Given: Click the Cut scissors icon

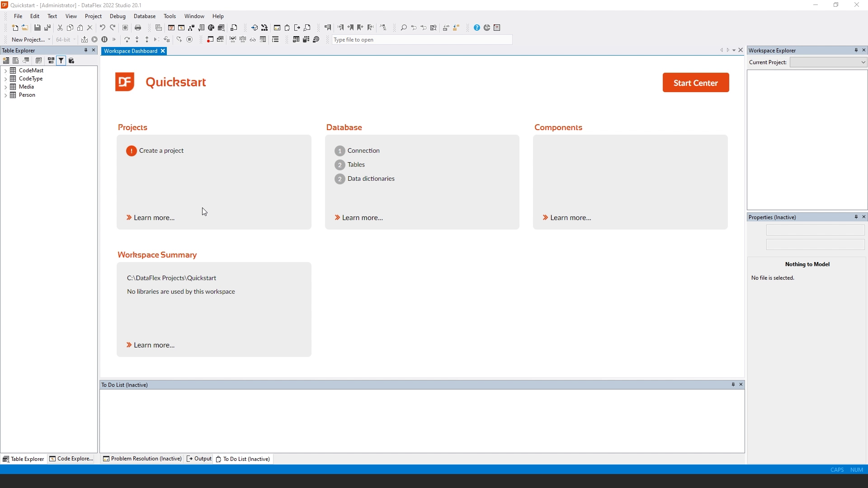Looking at the screenshot, I should [60, 28].
